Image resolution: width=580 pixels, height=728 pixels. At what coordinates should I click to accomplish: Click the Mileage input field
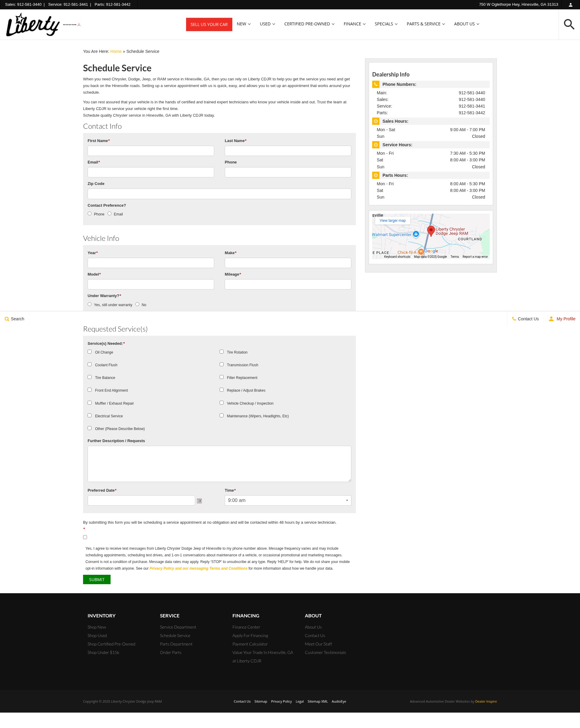(x=288, y=284)
